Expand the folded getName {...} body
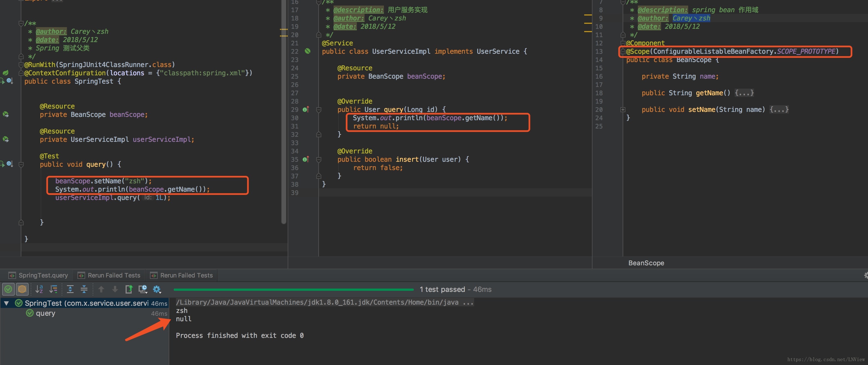The image size is (868, 365). 744,93
